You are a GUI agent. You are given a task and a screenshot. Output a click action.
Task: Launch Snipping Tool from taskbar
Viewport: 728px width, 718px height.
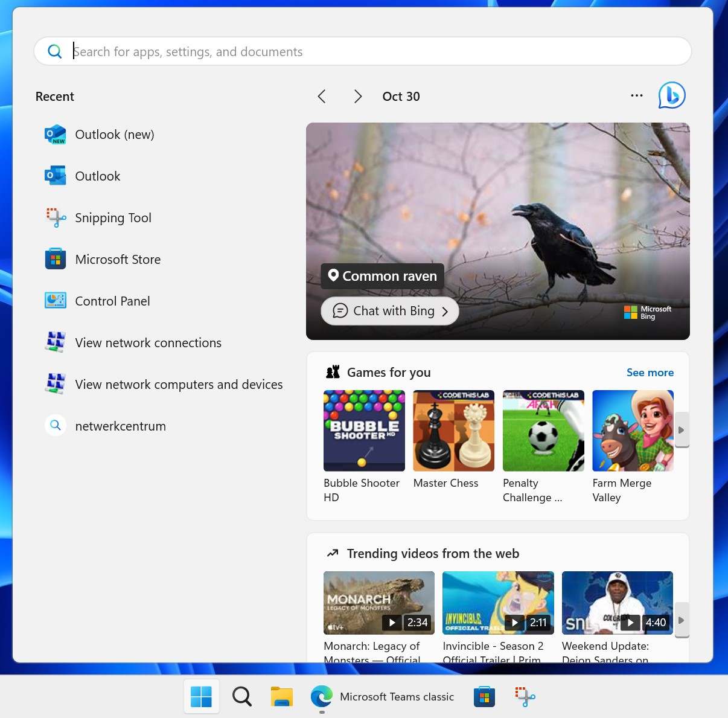point(525,697)
